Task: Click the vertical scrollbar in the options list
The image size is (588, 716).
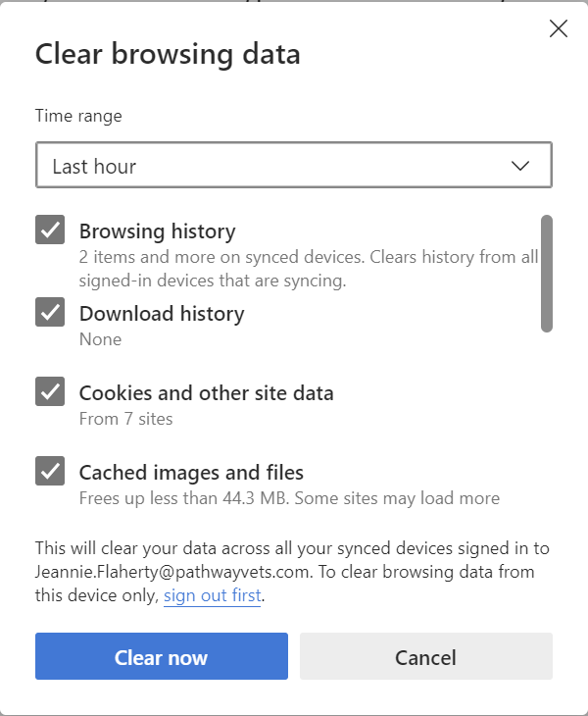Action: [547, 275]
